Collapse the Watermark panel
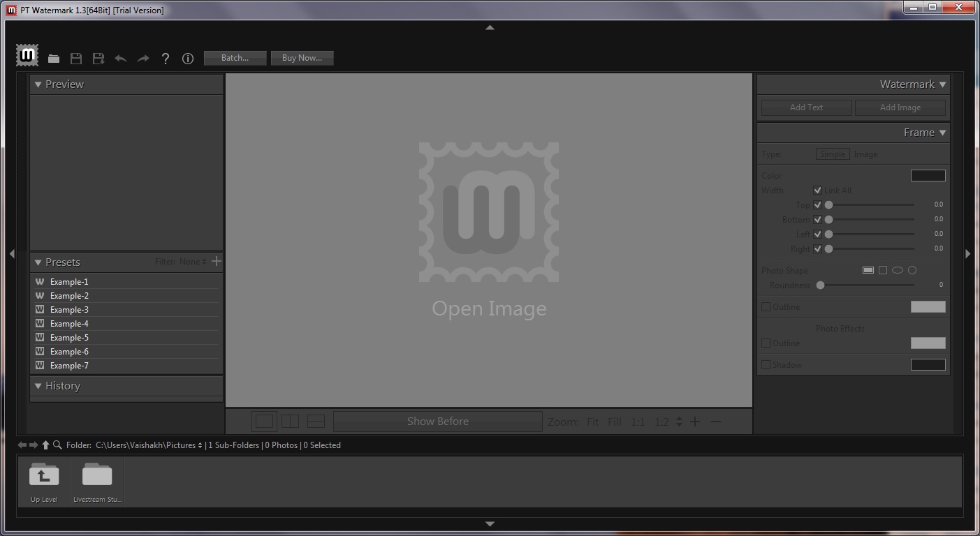The image size is (980, 536). [x=942, y=84]
